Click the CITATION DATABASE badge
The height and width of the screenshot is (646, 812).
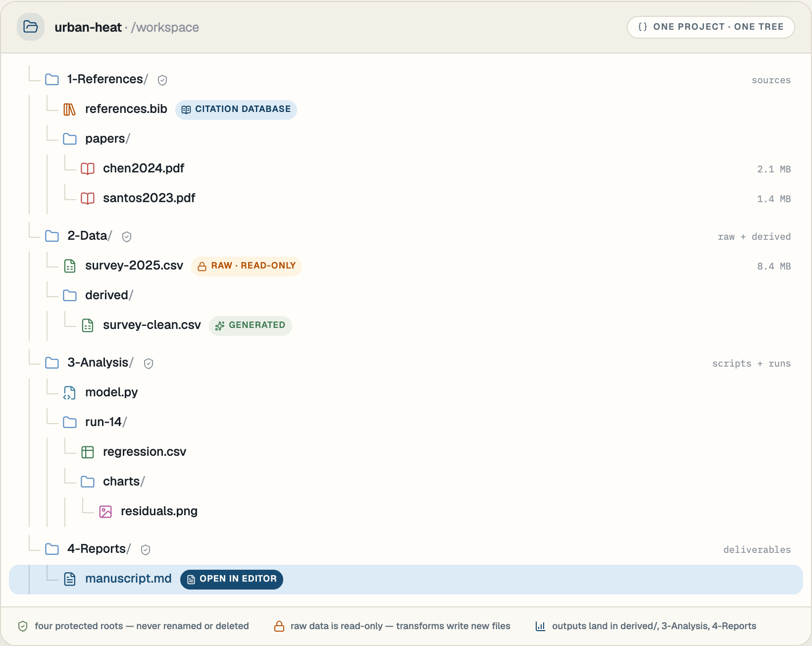(x=236, y=109)
